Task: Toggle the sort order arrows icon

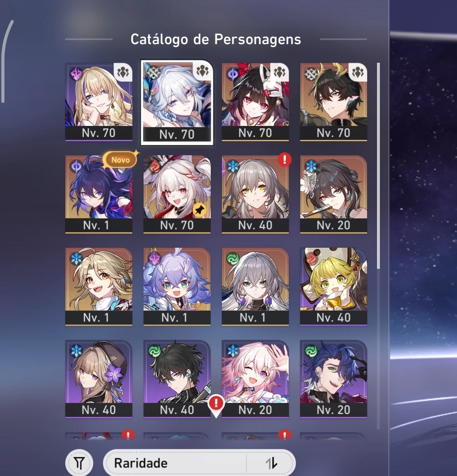Action: coord(271,463)
